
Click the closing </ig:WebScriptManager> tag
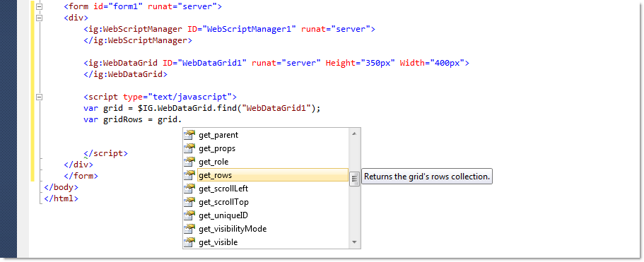138,40
